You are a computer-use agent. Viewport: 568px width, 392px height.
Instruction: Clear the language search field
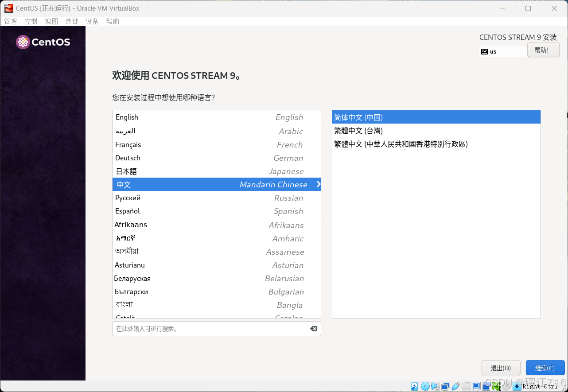tap(314, 329)
